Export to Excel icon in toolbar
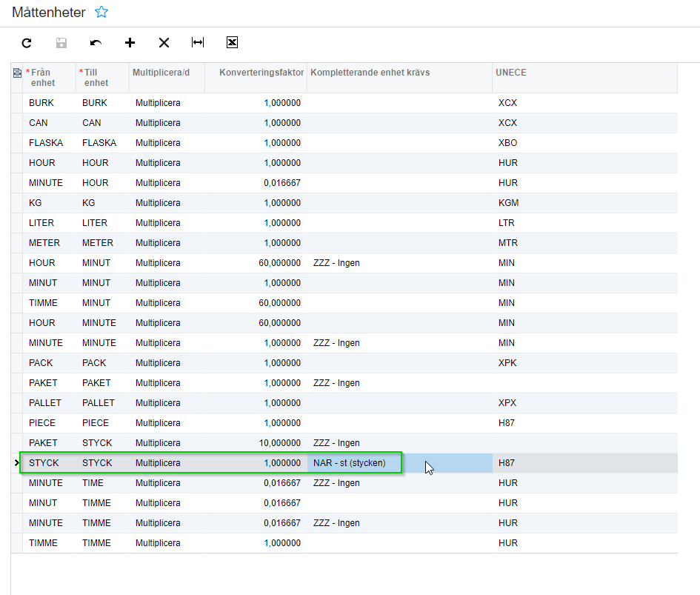The image size is (700, 595). tap(232, 43)
